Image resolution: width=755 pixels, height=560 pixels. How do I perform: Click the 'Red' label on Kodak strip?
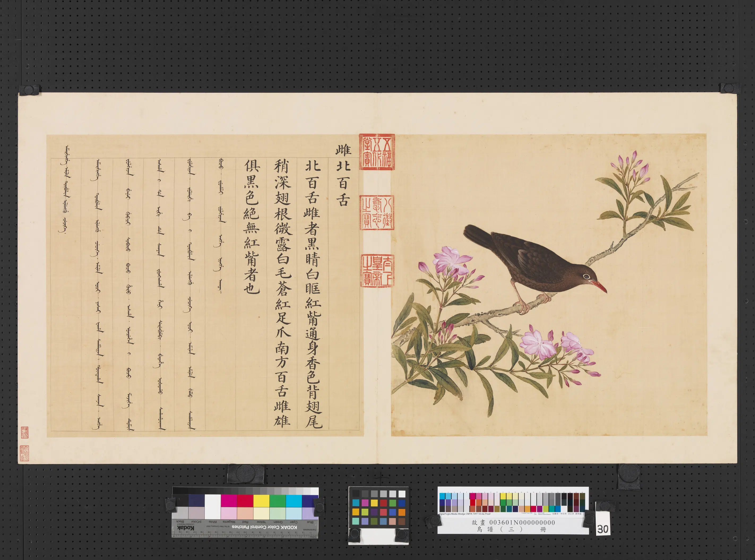click(x=245, y=522)
